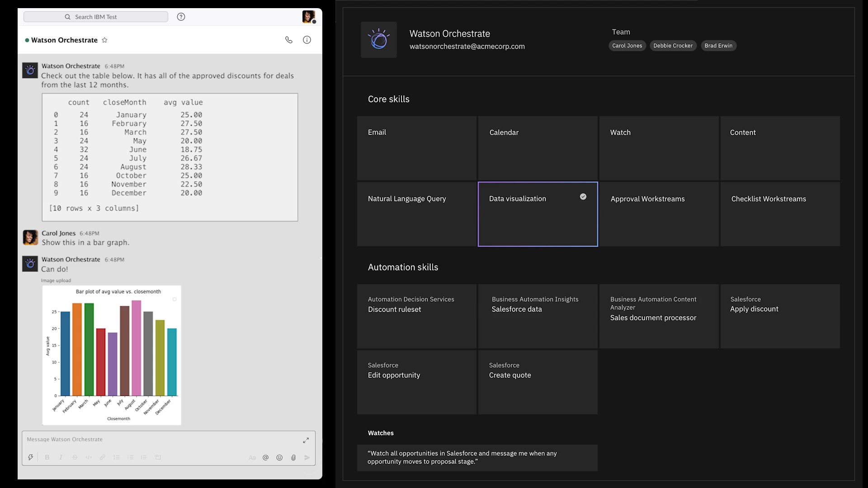Screen dimensions: 868x488
Task: Attach a file with the paperclip icon
Action: tap(293, 458)
